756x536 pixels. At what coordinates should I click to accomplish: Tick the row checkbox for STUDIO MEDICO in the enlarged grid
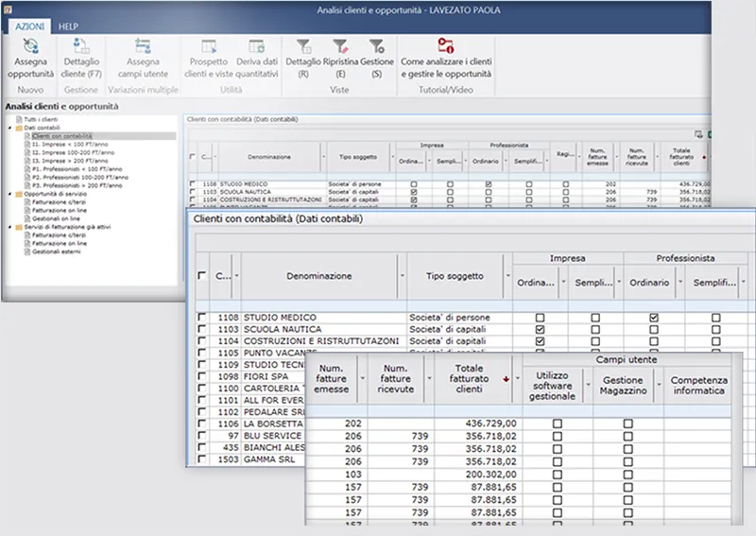pos(201,317)
